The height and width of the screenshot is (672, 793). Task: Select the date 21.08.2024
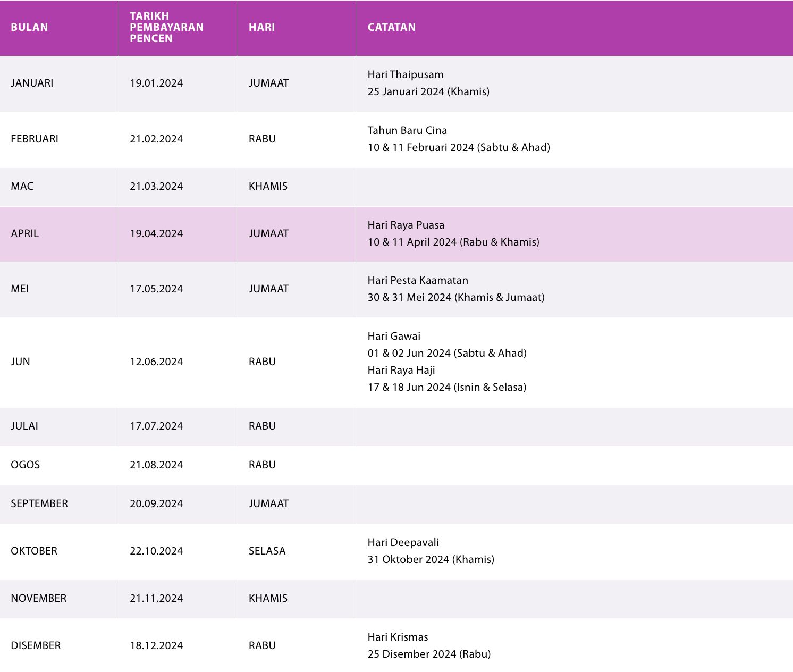coord(156,465)
